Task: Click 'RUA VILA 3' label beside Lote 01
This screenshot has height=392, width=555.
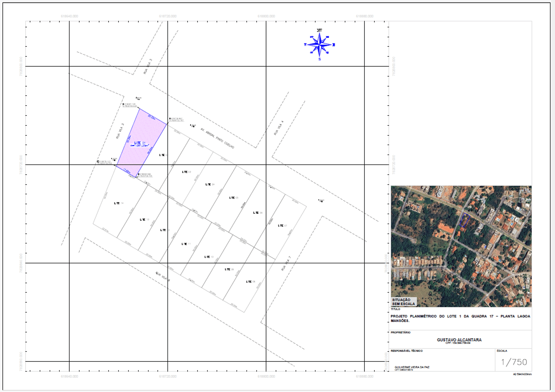Action: (x=120, y=131)
